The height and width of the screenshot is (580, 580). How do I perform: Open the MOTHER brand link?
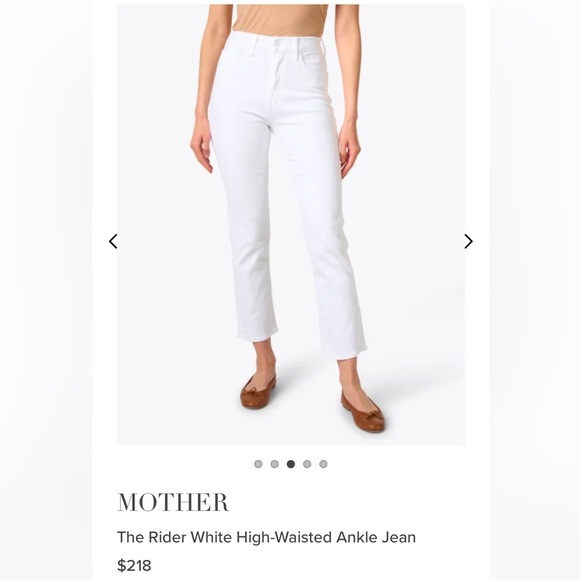point(173,502)
